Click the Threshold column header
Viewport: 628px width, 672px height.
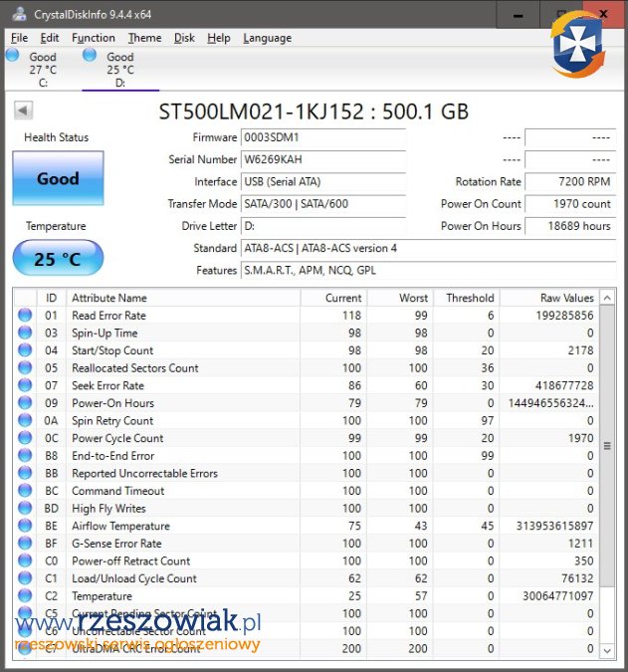(467, 298)
